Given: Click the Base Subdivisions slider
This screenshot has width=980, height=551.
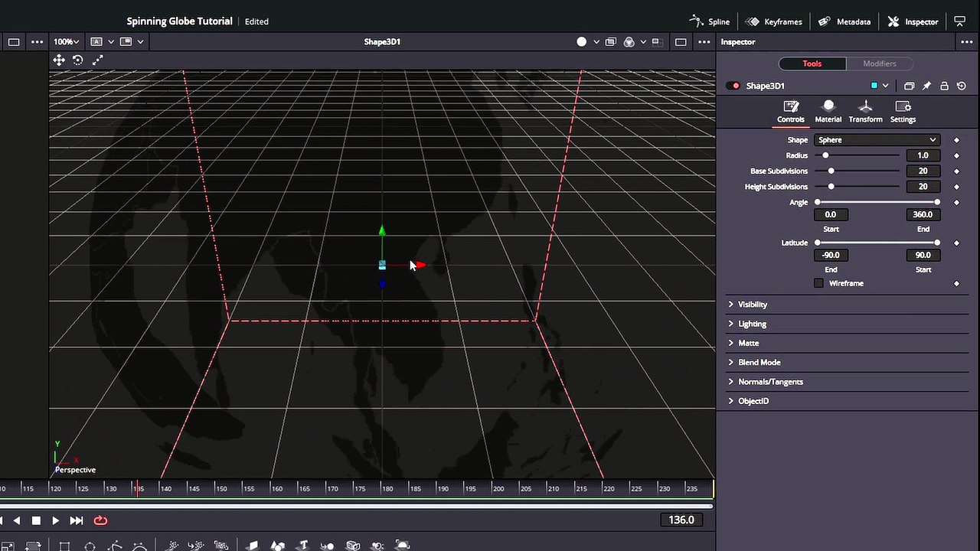Looking at the screenshot, I should click(x=857, y=171).
